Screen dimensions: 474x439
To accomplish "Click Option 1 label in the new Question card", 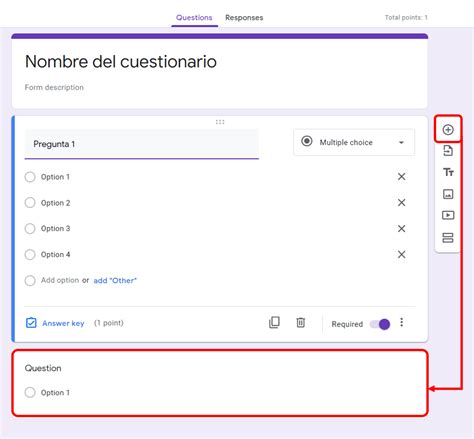I will tap(55, 393).
